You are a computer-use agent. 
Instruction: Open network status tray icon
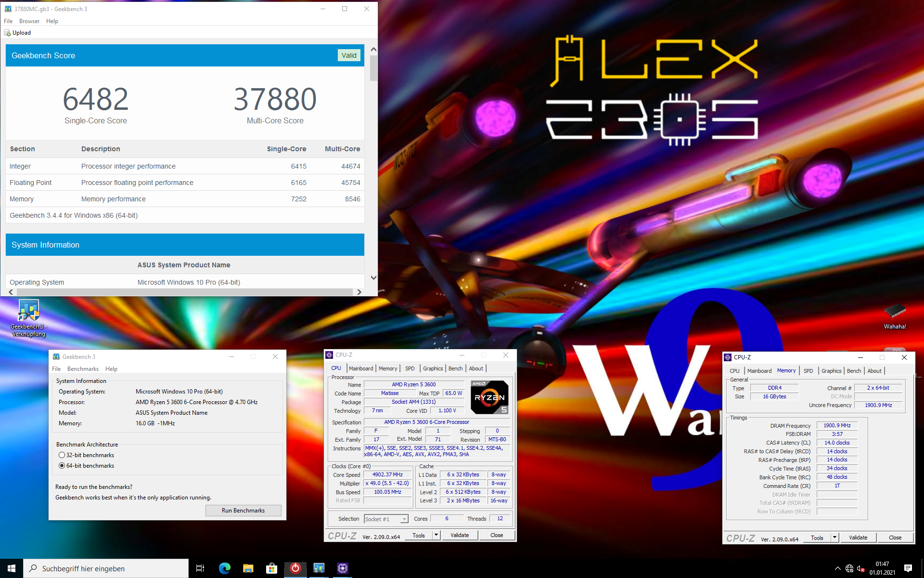click(849, 568)
